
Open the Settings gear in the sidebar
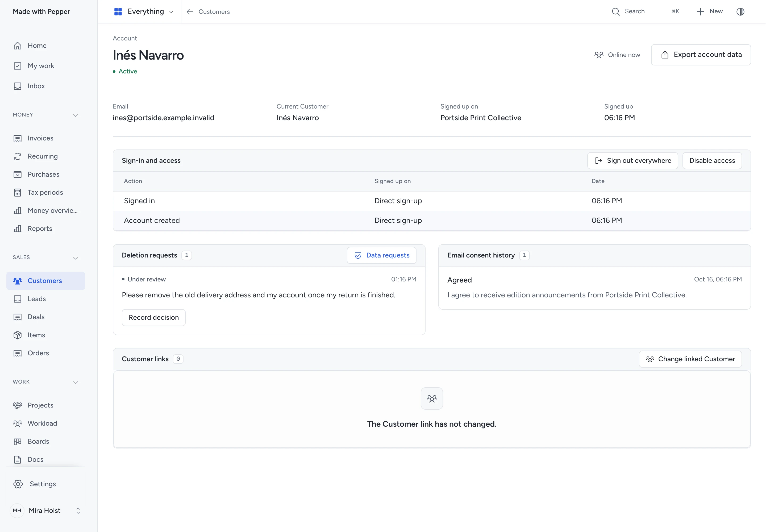coord(18,484)
